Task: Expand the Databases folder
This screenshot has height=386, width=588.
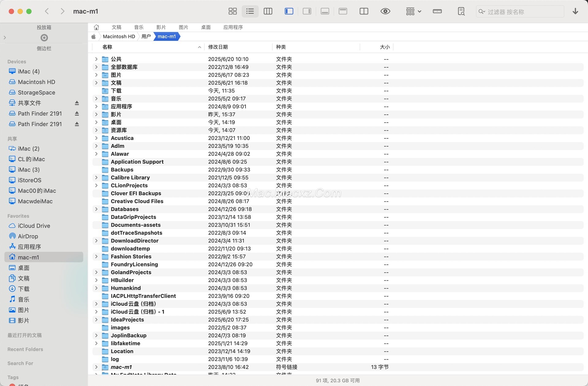Action: (96, 209)
